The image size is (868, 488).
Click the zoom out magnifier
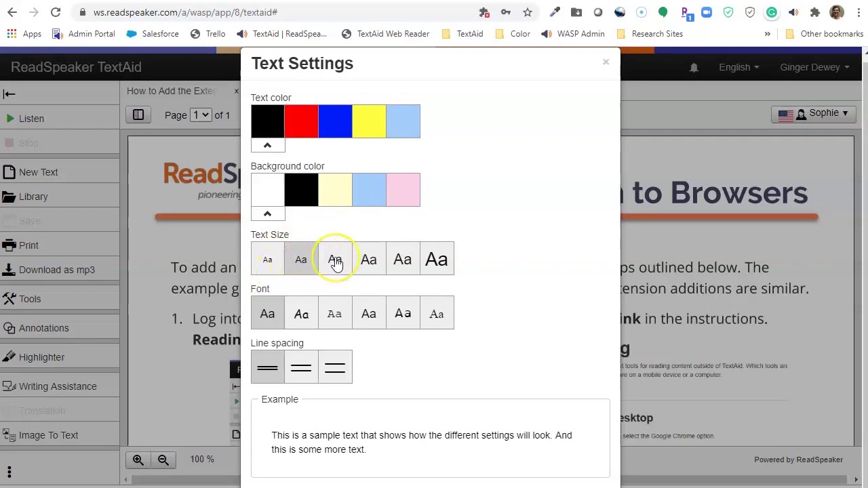(x=163, y=460)
